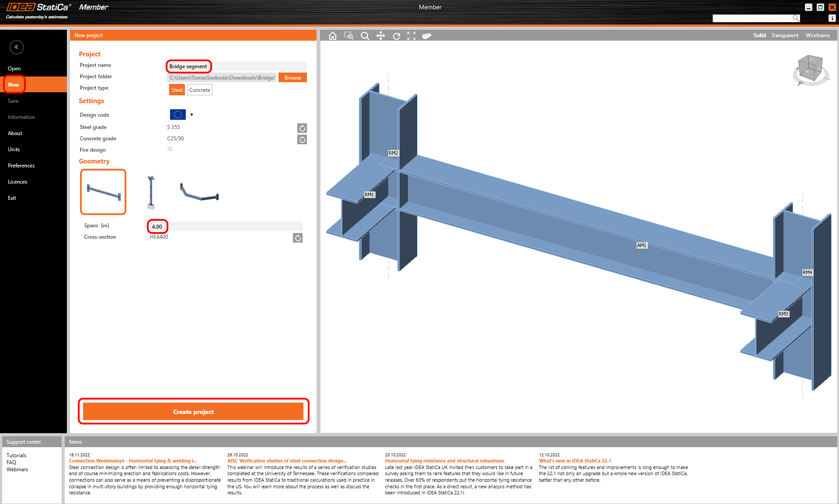Select the curved member geometry template
The height and width of the screenshot is (504, 839).
coord(198,192)
